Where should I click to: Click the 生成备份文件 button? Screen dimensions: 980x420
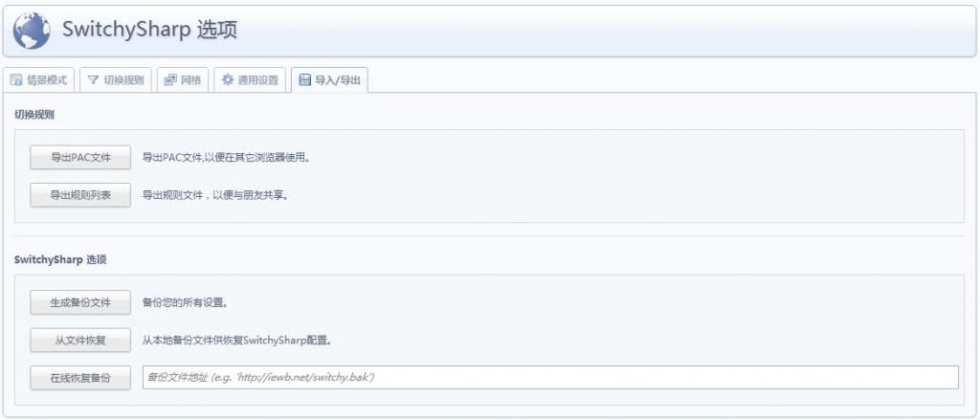(x=80, y=302)
